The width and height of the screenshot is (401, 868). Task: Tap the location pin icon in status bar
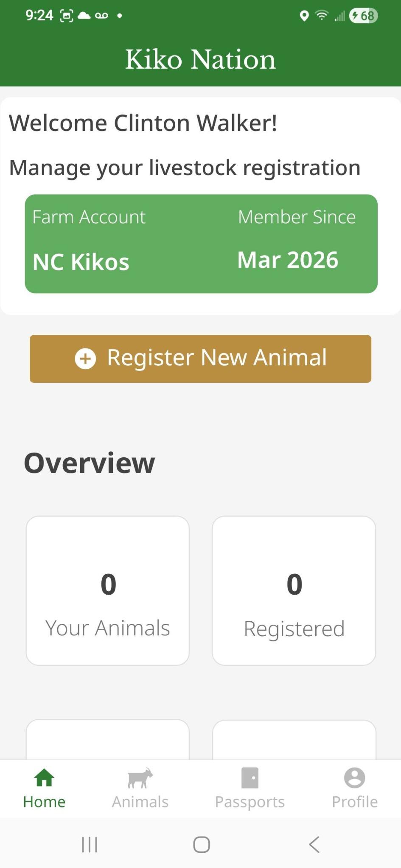coord(305,15)
